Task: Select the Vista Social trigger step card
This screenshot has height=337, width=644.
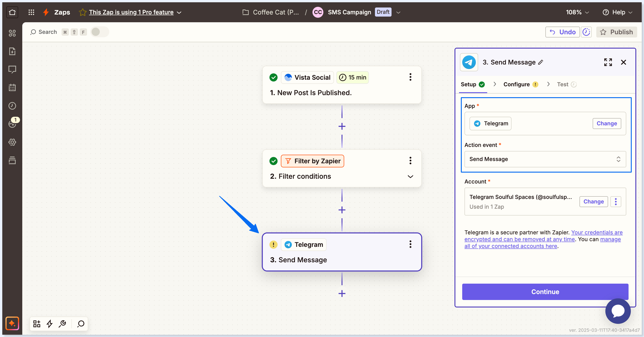Action: click(342, 85)
